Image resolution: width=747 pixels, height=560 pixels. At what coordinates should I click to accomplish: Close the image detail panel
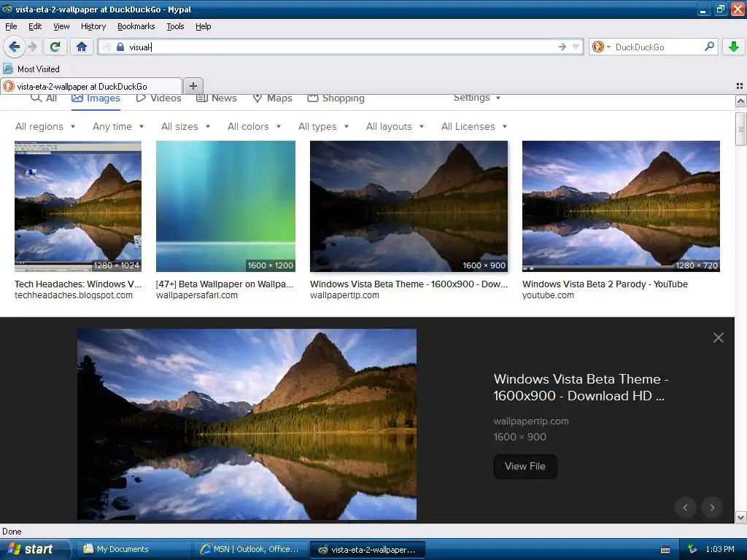coord(719,338)
